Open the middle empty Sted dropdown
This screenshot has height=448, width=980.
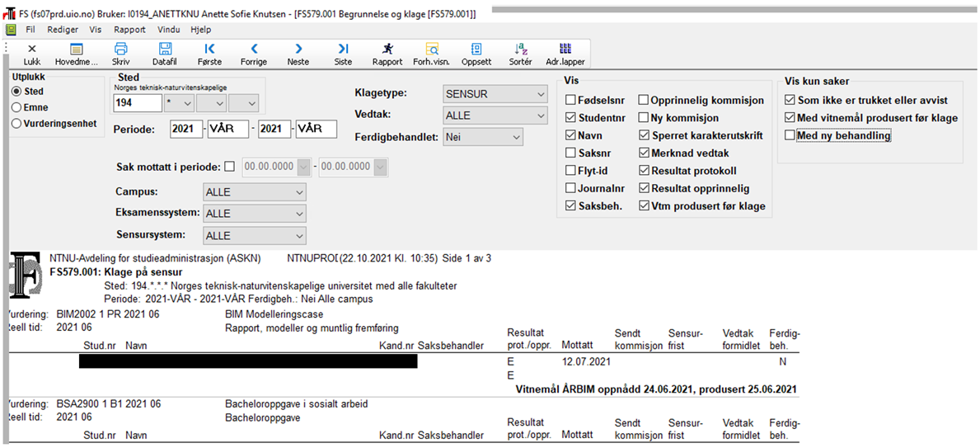click(x=211, y=102)
